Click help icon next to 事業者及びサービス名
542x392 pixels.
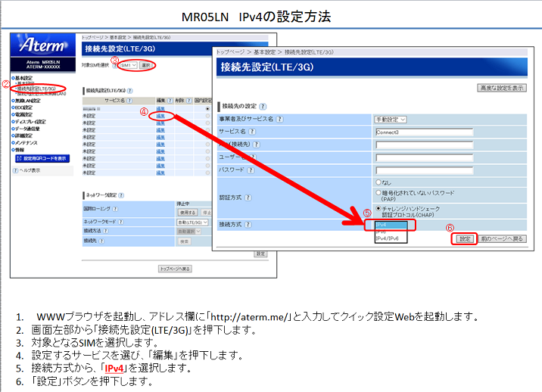[x=280, y=120]
